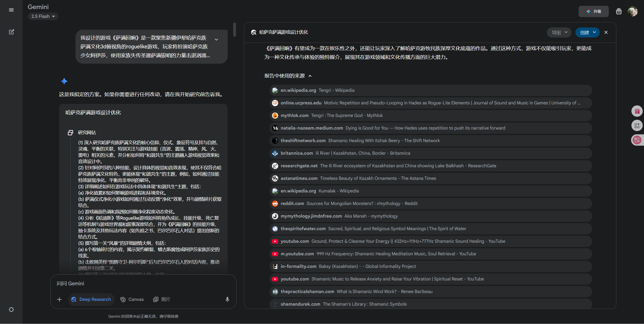Viewport: 644px width, 324px height.
Task: Click the plus icon to add files
Action: tap(59, 299)
